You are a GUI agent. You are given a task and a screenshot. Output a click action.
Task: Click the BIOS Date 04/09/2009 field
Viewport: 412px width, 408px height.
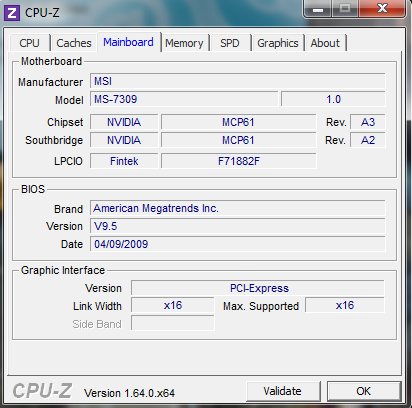pos(237,244)
